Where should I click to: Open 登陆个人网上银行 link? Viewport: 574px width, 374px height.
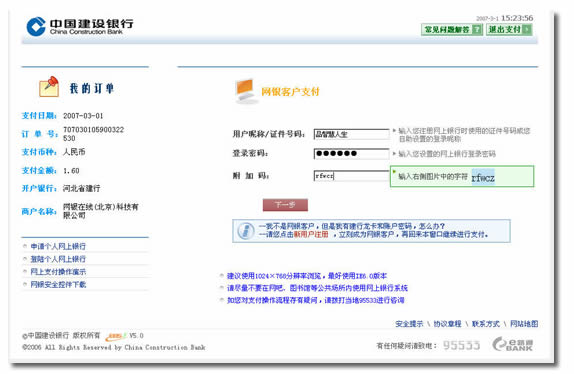[x=58, y=259]
